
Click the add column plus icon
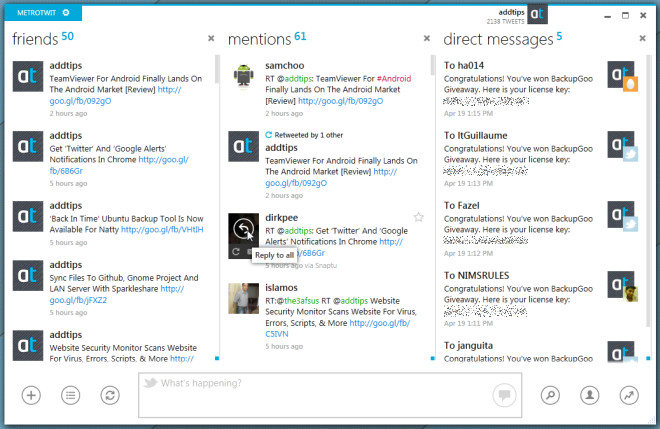pos(31,395)
